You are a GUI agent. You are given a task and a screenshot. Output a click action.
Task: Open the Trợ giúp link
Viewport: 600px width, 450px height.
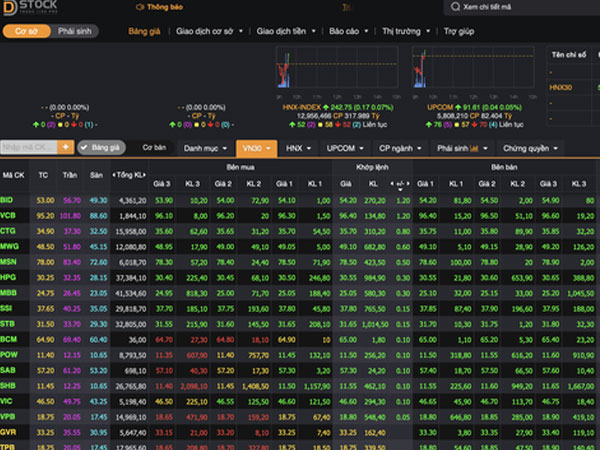point(459,31)
